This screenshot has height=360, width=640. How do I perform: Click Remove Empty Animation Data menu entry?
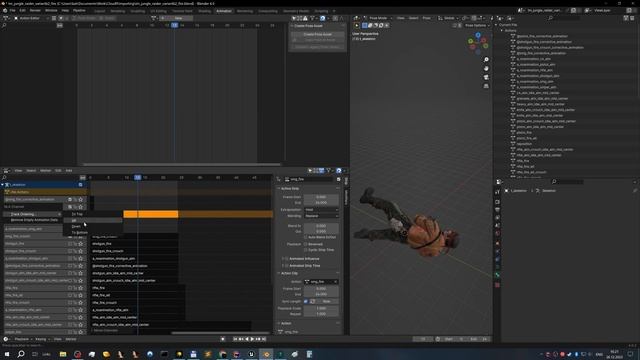pos(34,220)
